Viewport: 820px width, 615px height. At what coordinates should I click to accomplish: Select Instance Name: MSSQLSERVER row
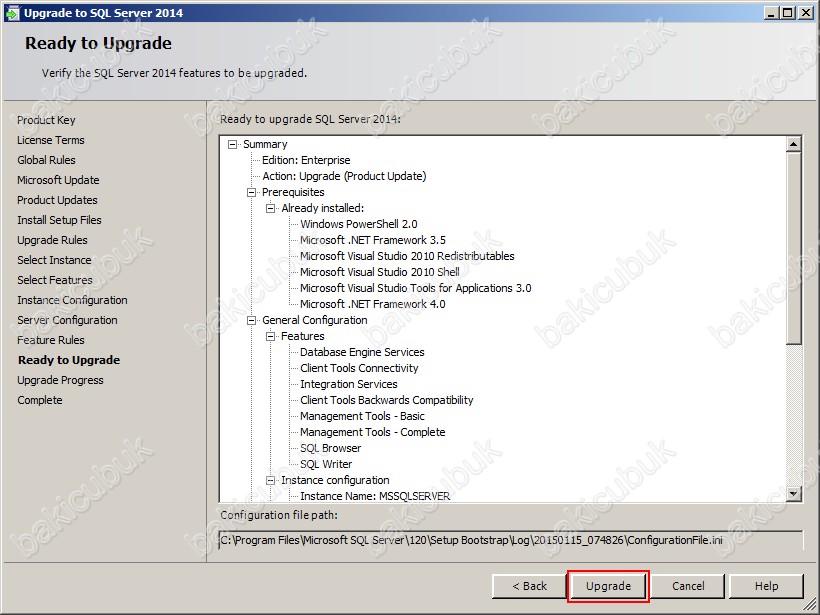coord(375,496)
